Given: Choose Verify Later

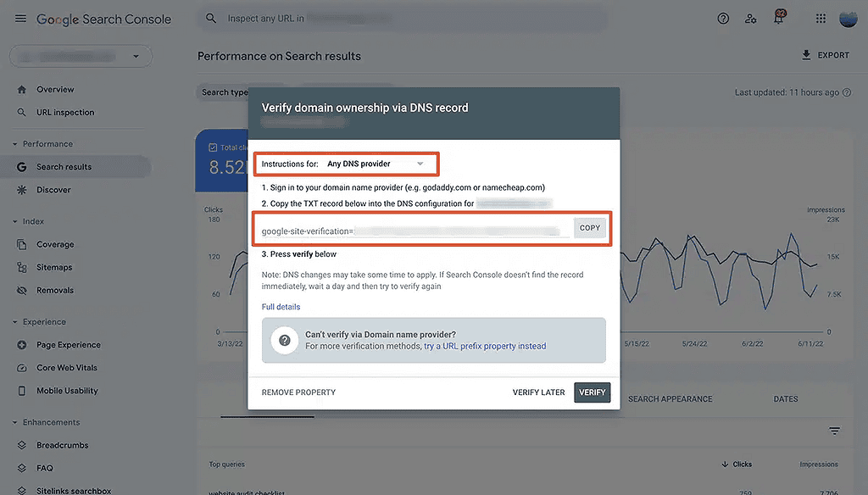Looking at the screenshot, I should (x=538, y=392).
